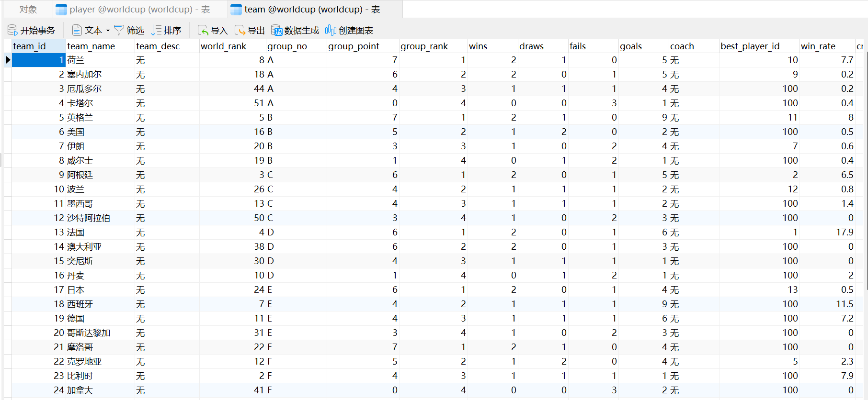Screen dimensions: 868x400
Task: Select the team name cell 阿根廷
Action: click(x=100, y=175)
